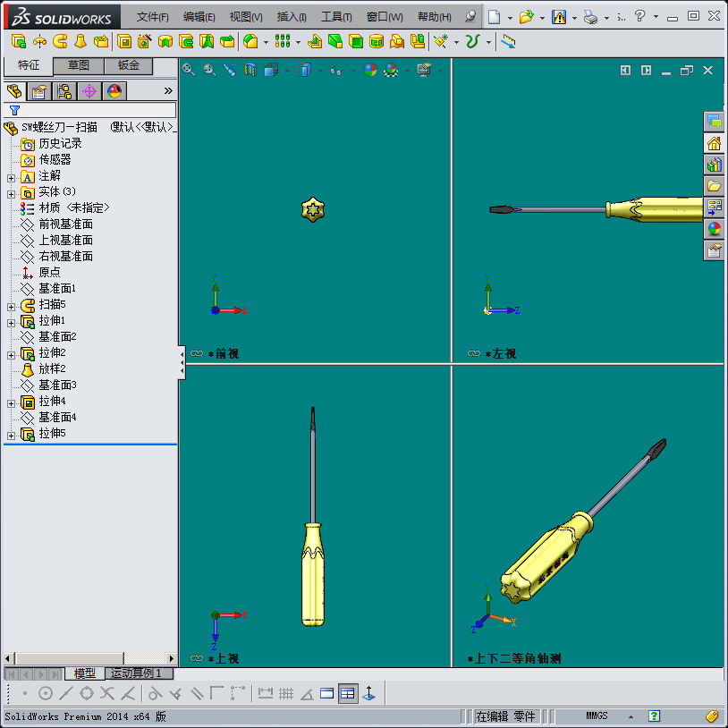Image resolution: width=728 pixels, height=728 pixels.
Task: Open the DisplayManager tab icon
Action: [x=114, y=91]
